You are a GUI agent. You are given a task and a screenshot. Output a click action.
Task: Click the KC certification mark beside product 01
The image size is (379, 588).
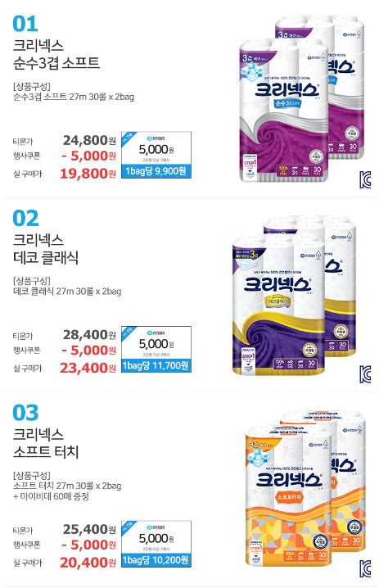(x=365, y=179)
